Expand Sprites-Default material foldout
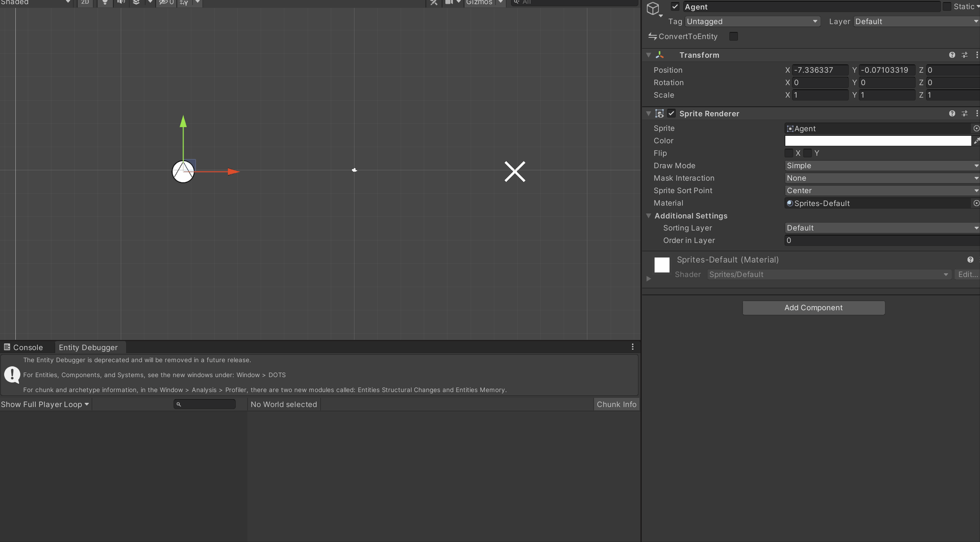Viewport: 980px width, 542px height. (x=648, y=279)
